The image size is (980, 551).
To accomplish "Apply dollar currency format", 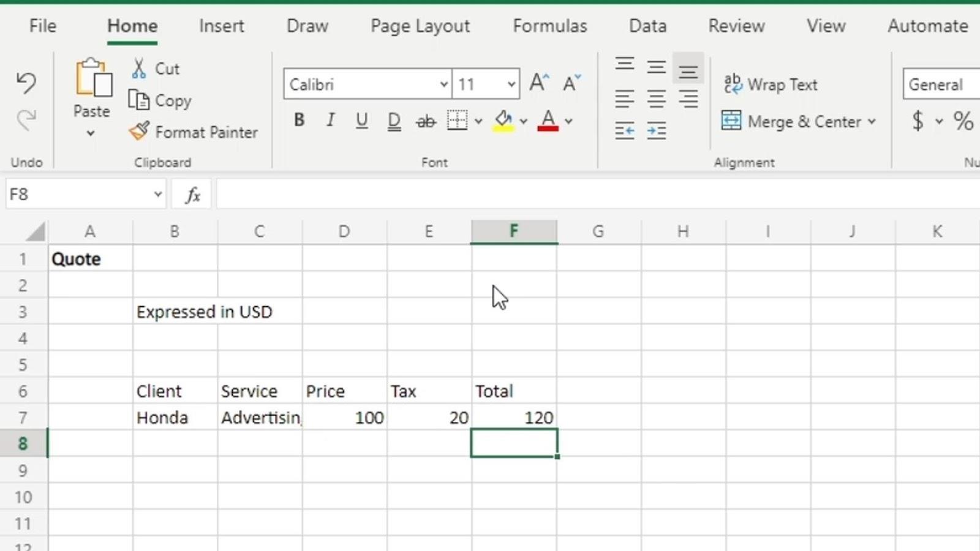I will point(918,120).
